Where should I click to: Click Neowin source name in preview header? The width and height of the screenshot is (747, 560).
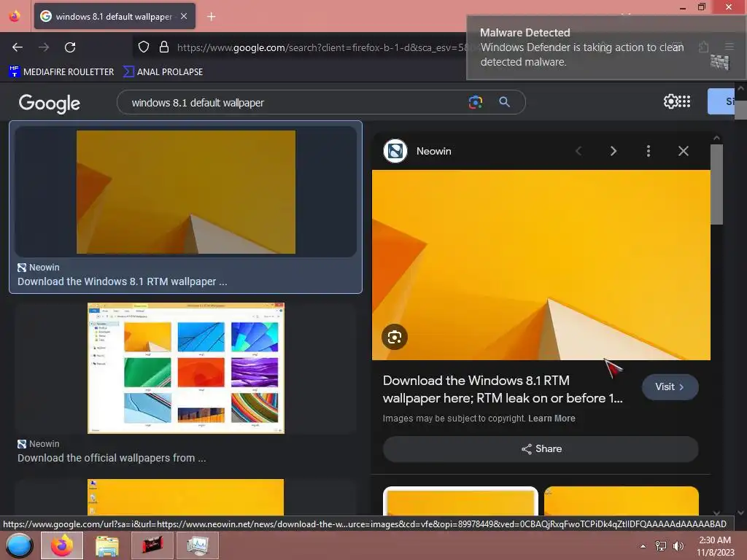tap(434, 151)
